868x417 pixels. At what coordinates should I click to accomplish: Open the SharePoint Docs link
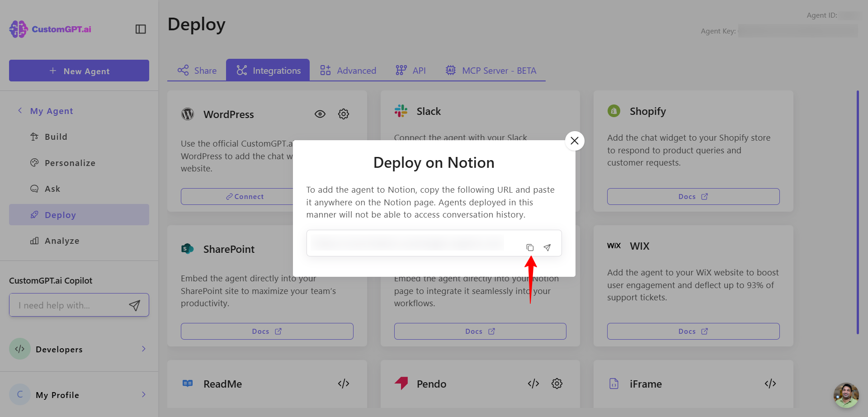tap(267, 332)
